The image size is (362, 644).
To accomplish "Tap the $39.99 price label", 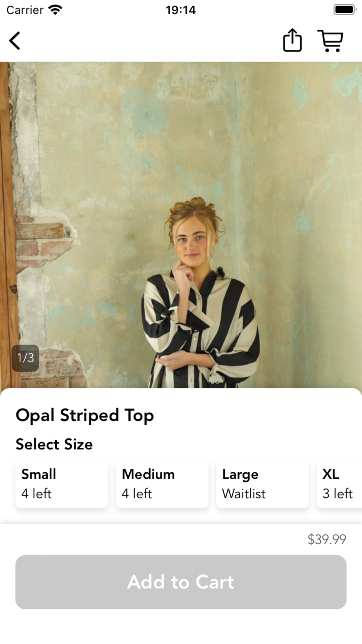I will [327, 539].
